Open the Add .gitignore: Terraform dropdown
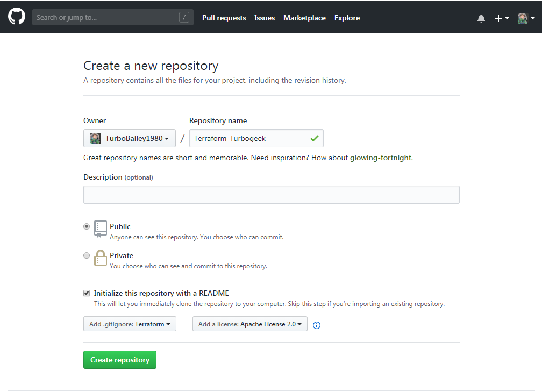The height and width of the screenshot is (392, 542). [130, 324]
